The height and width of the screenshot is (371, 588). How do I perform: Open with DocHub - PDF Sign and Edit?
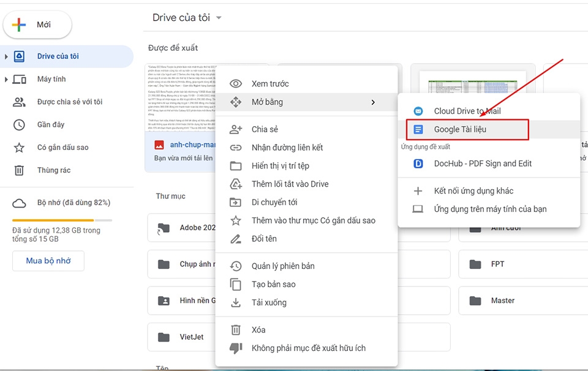click(x=489, y=163)
